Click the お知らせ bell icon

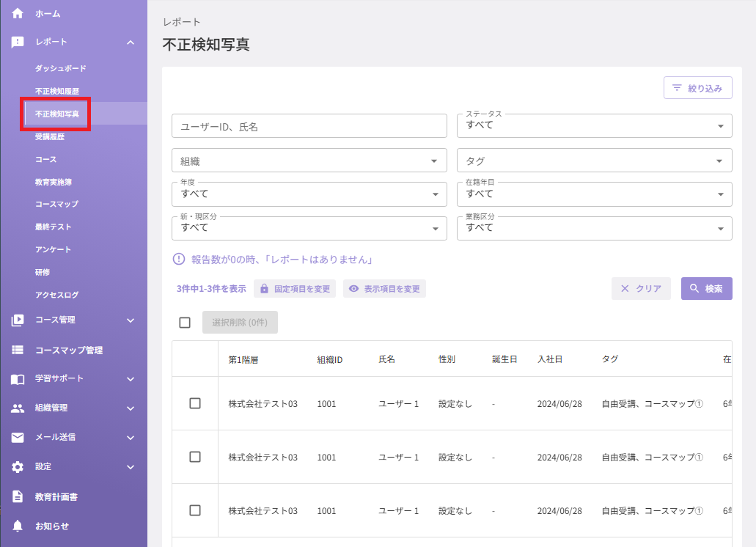(18, 526)
